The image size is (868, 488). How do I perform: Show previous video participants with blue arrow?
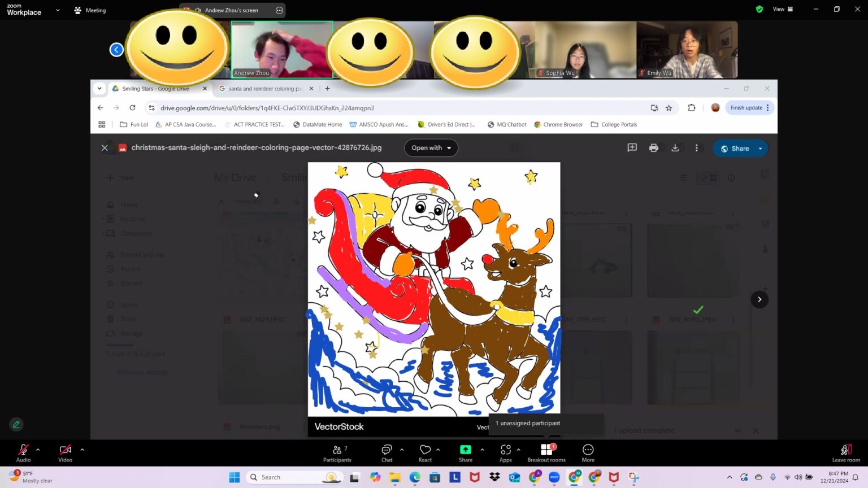(116, 50)
